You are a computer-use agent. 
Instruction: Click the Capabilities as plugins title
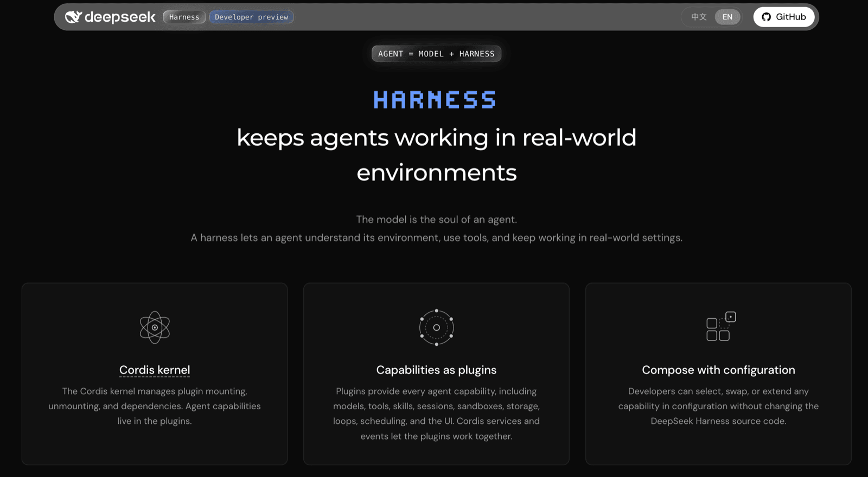pos(436,370)
